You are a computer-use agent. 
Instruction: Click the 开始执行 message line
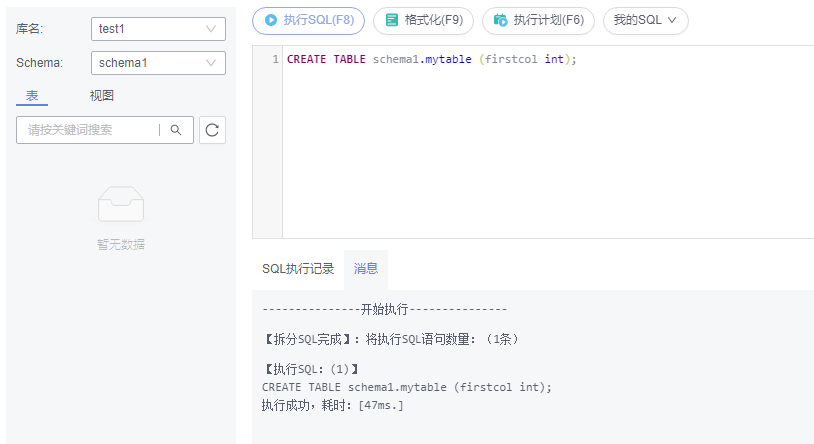(385, 310)
